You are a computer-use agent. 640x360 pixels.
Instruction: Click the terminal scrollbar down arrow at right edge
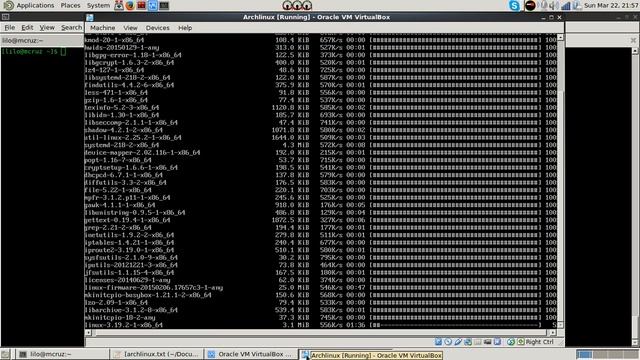tap(635, 342)
